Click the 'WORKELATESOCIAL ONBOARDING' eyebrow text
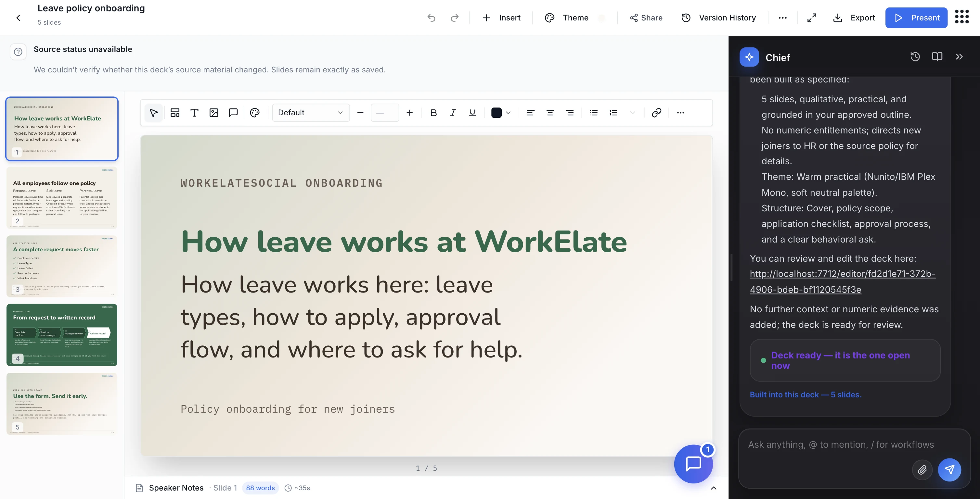This screenshot has width=980, height=499. (281, 183)
